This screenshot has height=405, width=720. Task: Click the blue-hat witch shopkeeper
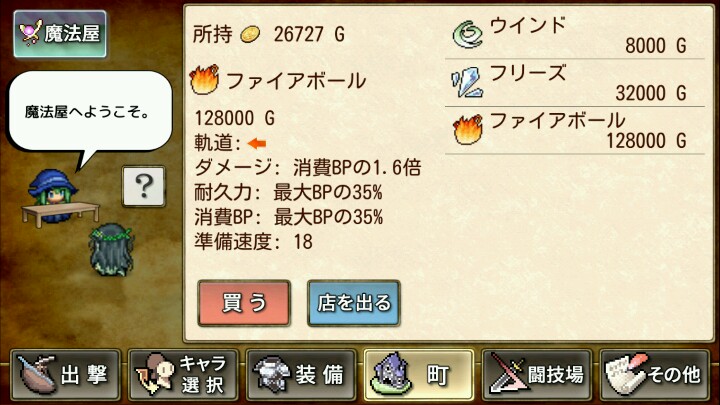pos(52,193)
